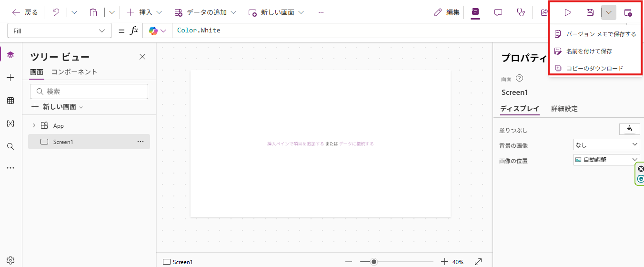
Task: Choose 名前を付けて保存
Action: (x=595, y=51)
